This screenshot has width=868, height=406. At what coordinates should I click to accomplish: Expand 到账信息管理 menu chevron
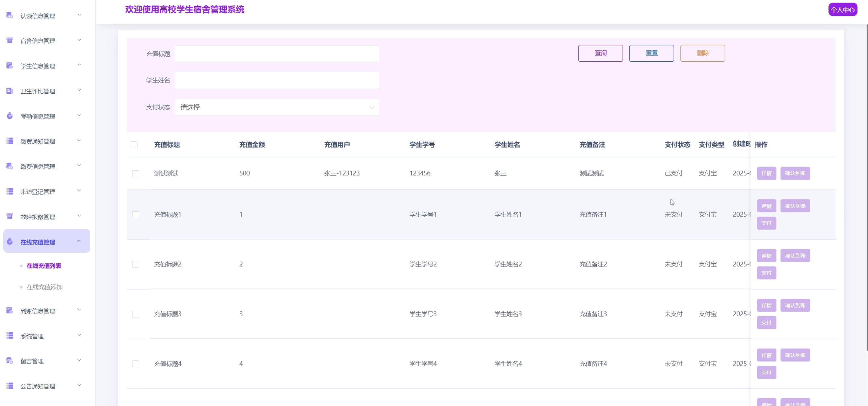[79, 310]
